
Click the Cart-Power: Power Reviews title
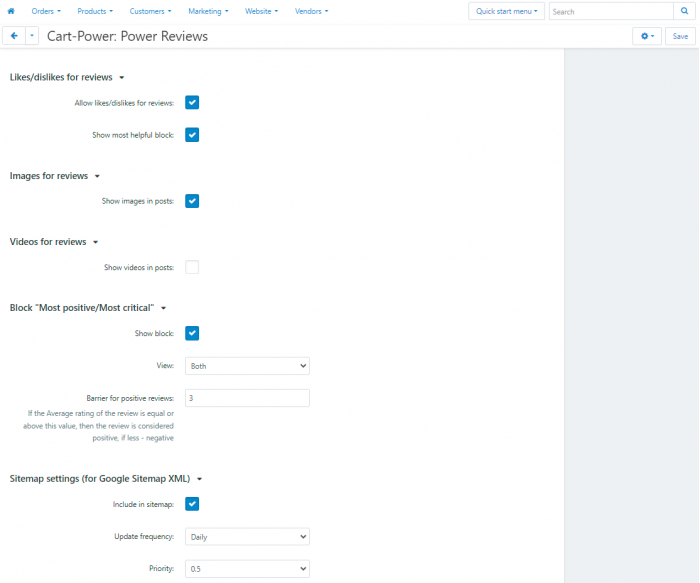coord(127,36)
